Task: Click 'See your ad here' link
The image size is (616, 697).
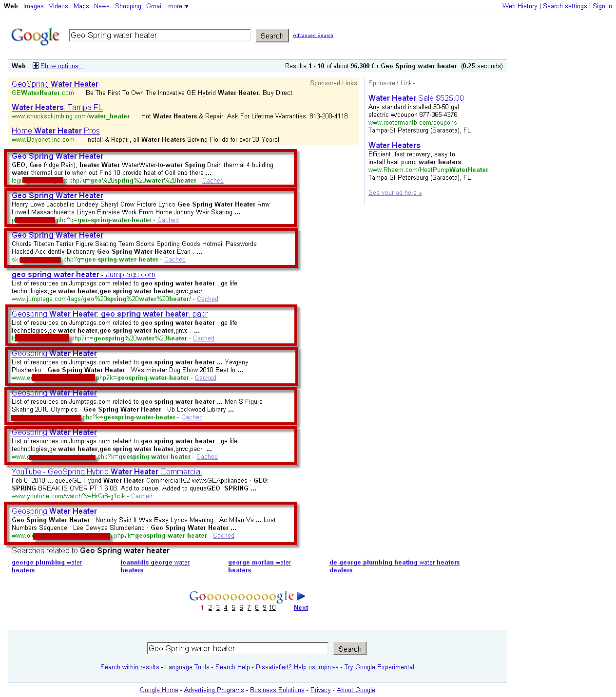Action: coord(395,193)
